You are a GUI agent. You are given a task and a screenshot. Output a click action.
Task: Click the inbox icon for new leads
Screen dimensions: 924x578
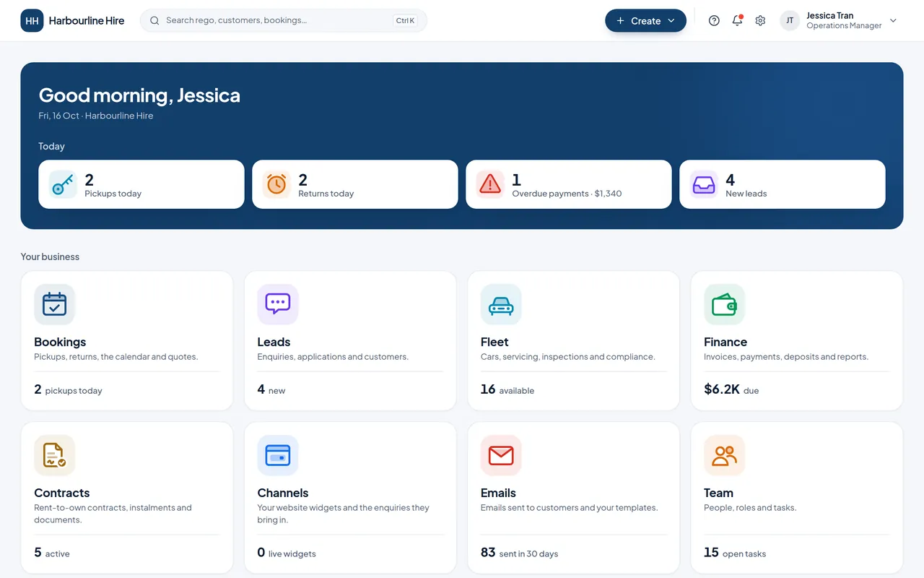pos(704,184)
